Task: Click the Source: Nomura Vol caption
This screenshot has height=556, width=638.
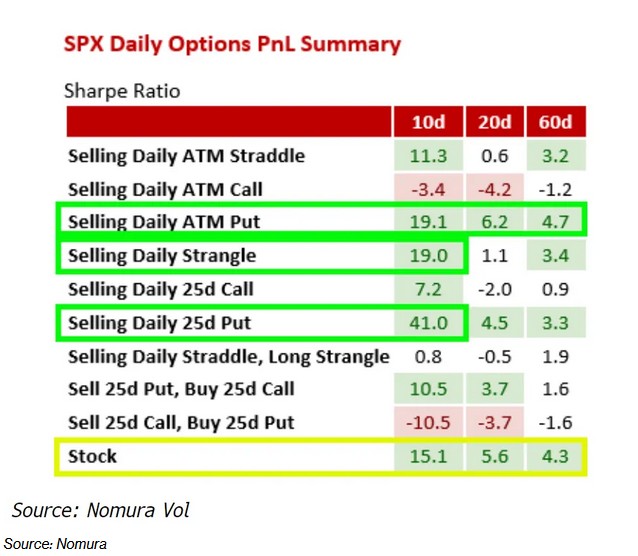Action: (101, 510)
